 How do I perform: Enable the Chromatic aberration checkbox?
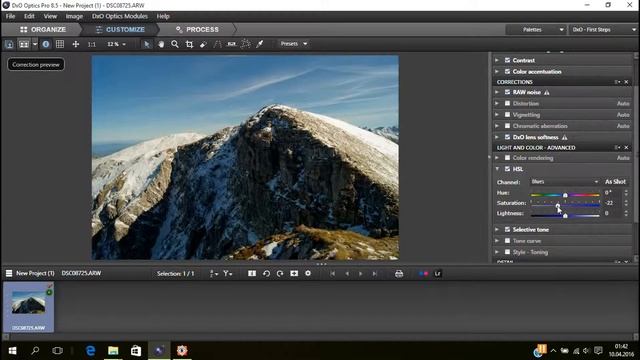507,126
